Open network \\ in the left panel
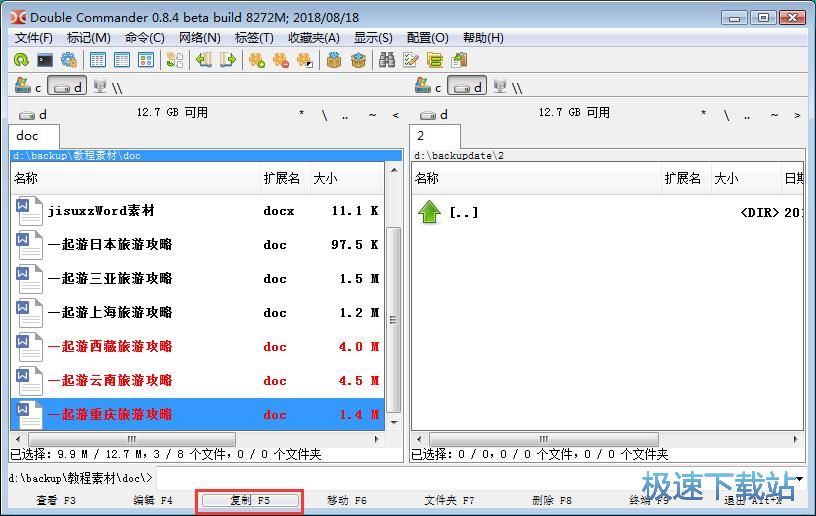The width and height of the screenshot is (816, 516). [108, 86]
